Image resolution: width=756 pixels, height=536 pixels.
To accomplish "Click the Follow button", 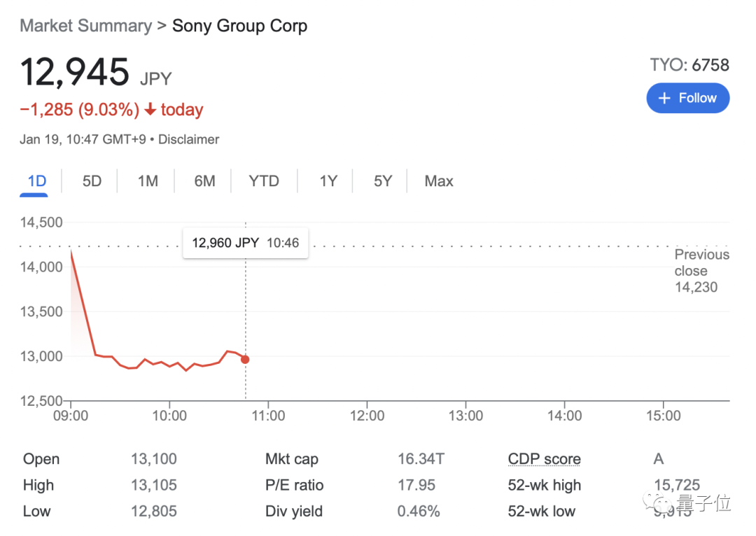I will pos(687,98).
